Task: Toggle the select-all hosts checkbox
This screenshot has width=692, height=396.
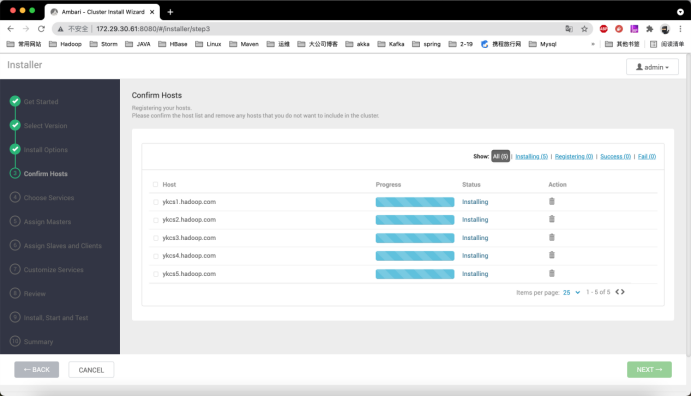Action: click(x=155, y=184)
